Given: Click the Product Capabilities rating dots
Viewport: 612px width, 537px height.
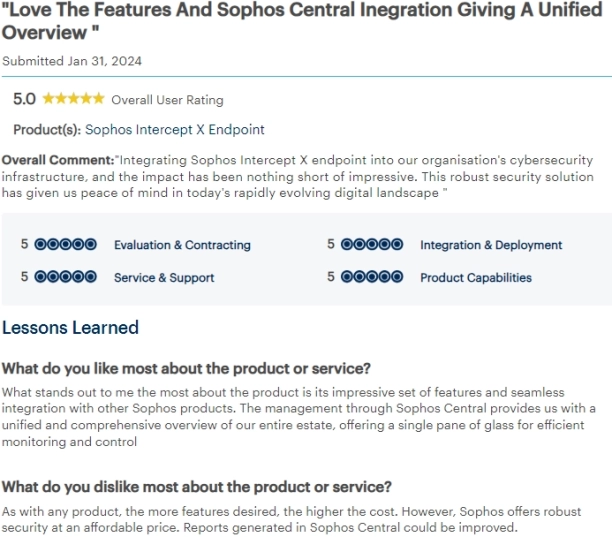Looking at the screenshot, I should pos(371,277).
